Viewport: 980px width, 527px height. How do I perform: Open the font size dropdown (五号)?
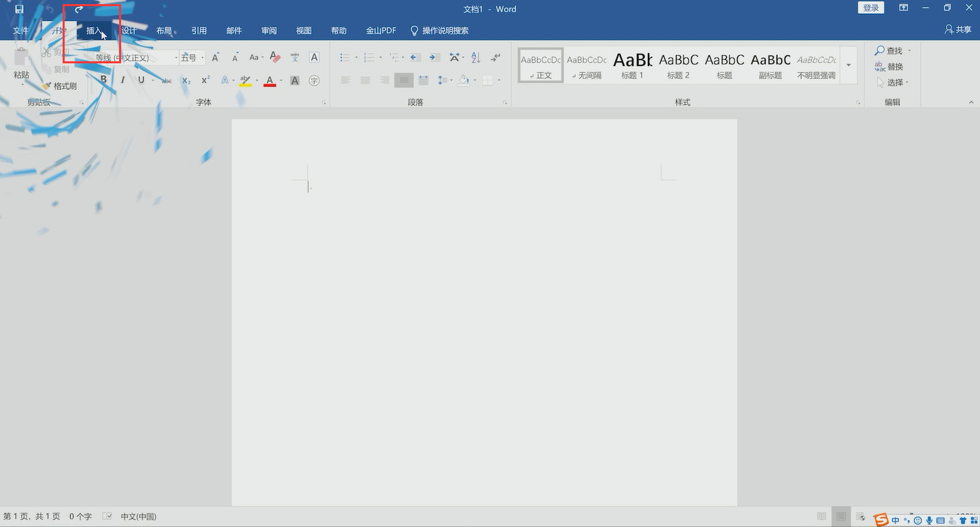pos(203,58)
